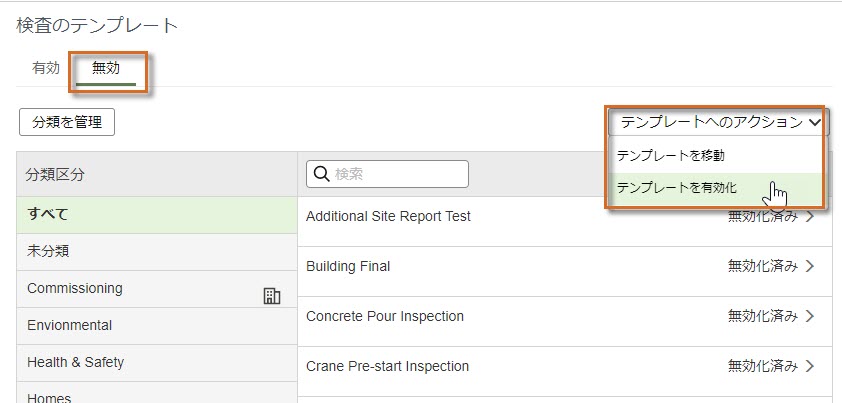Select the Commissioning category
Image resolution: width=842 pixels, height=403 pixels.
[x=157, y=289]
